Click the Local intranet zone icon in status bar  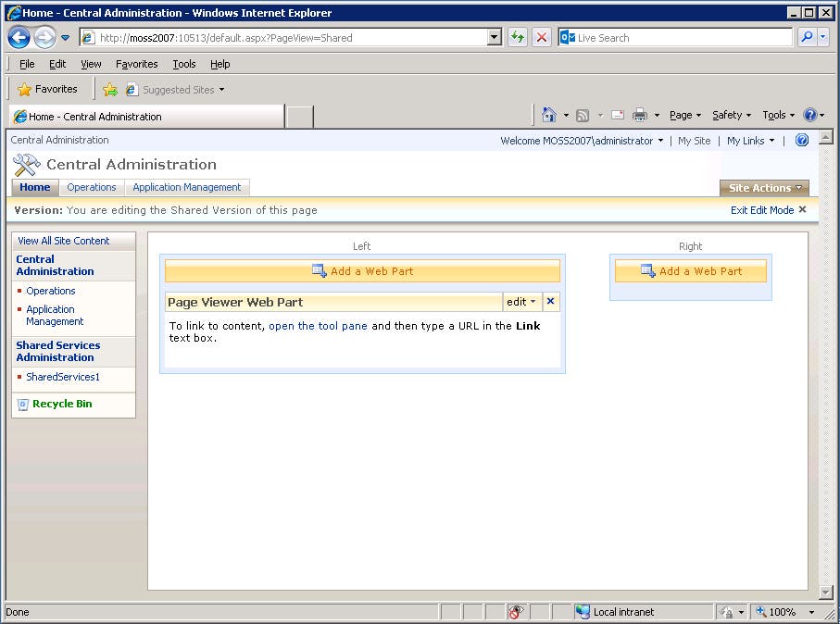(583, 612)
